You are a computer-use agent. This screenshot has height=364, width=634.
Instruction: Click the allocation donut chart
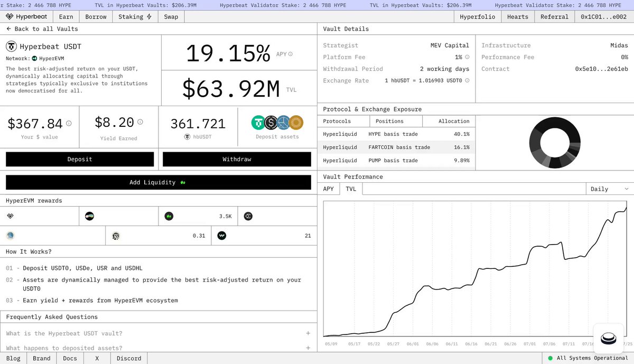pos(554,142)
